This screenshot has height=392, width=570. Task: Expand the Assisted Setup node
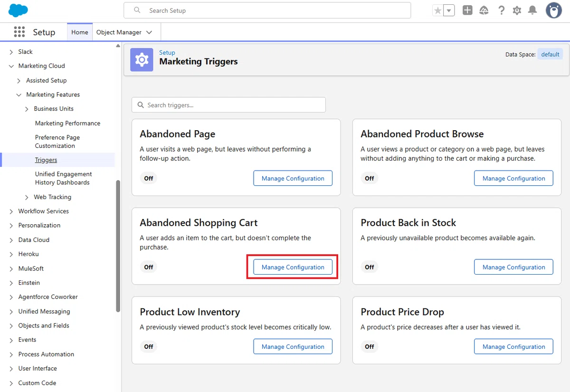(x=19, y=81)
